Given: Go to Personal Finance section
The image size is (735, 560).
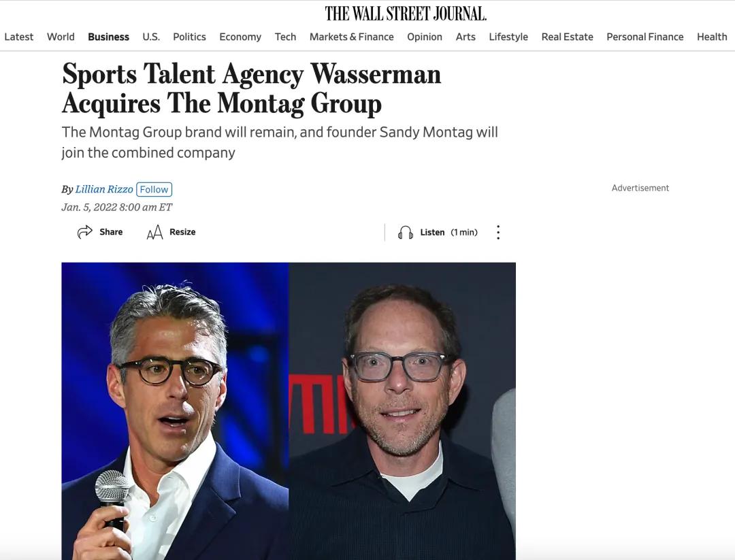Looking at the screenshot, I should (x=645, y=37).
